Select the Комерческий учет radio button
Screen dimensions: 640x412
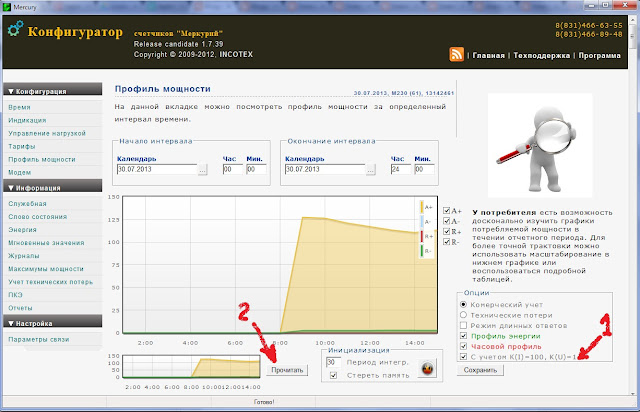(x=463, y=305)
